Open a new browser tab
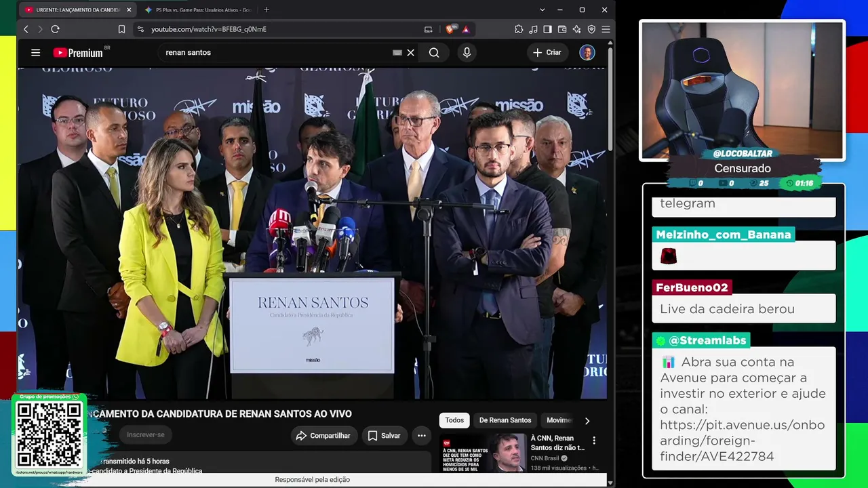 [x=267, y=9]
